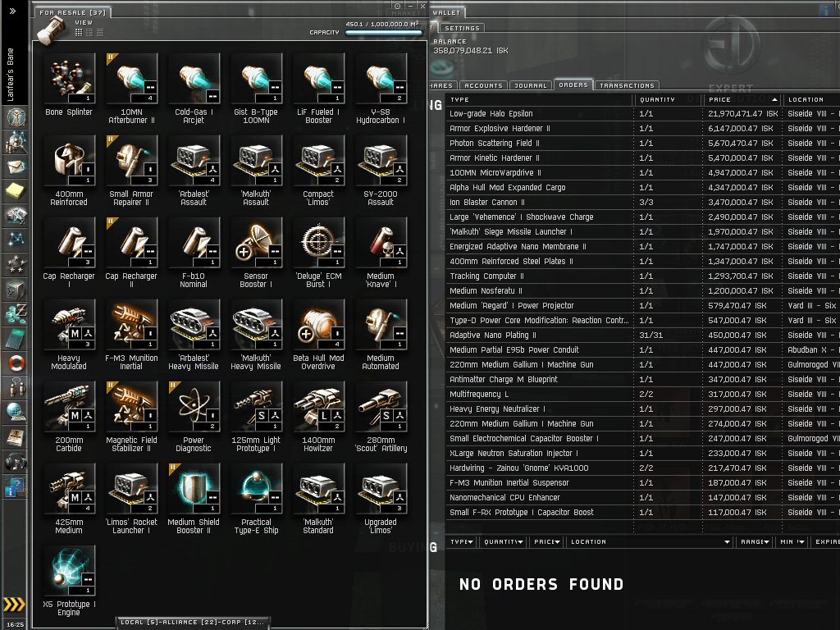Select Multifrequency L order row
This screenshot has height=630, width=840.
[x=642, y=395]
